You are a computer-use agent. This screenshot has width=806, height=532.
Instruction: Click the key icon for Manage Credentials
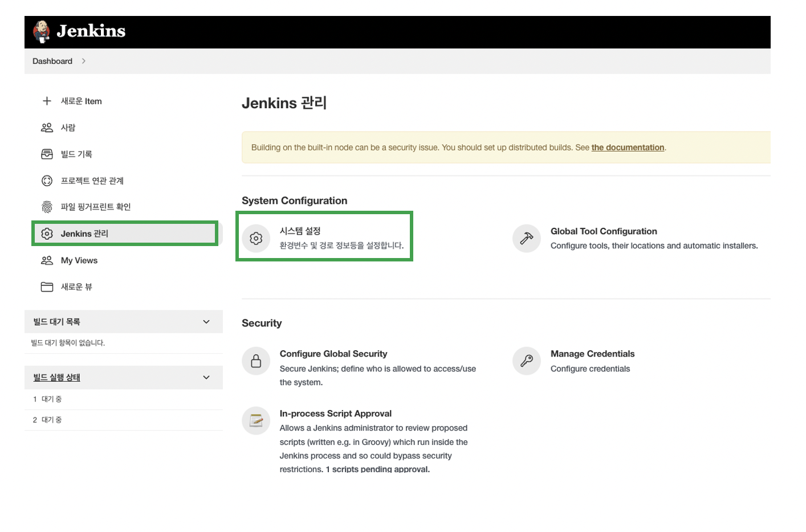[527, 361]
